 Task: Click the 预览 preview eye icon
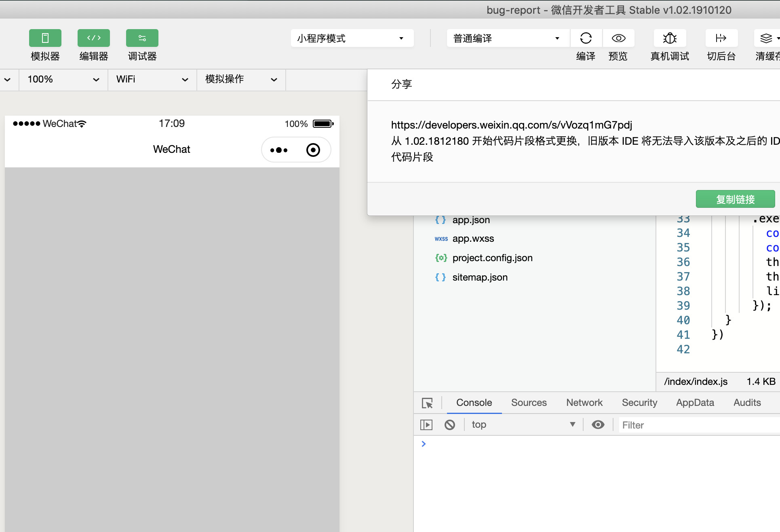point(618,38)
